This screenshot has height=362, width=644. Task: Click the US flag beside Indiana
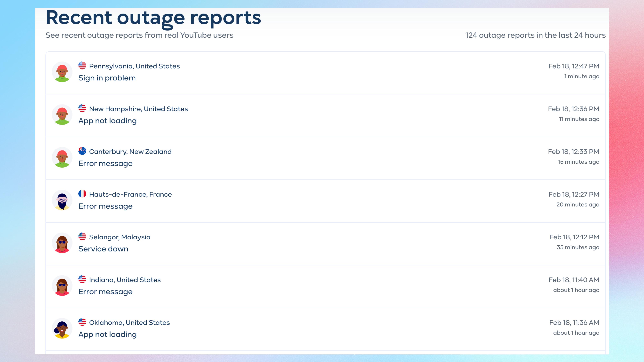82,279
